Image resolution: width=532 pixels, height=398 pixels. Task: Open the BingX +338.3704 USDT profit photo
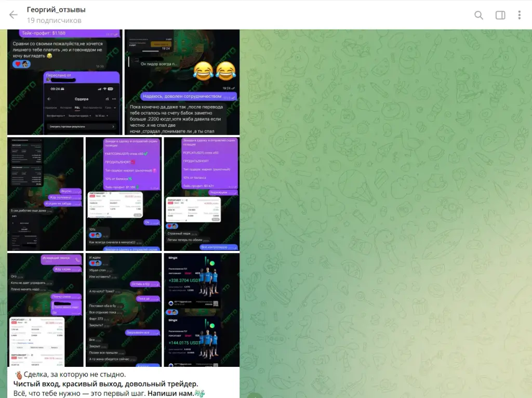click(x=202, y=310)
